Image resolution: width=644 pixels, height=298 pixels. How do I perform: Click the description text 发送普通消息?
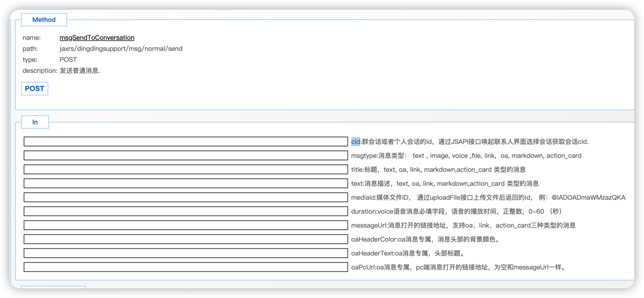(79, 71)
